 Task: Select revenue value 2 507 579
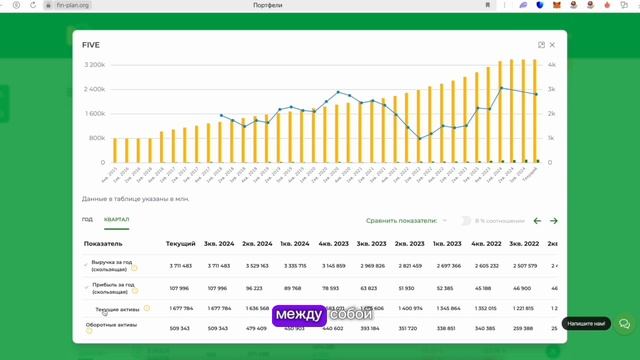tap(525, 266)
